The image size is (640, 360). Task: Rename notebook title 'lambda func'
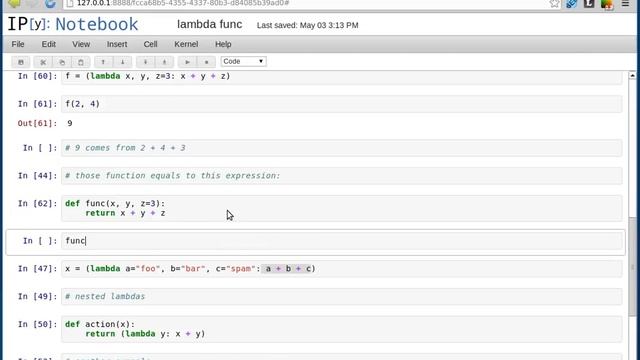[x=210, y=24]
